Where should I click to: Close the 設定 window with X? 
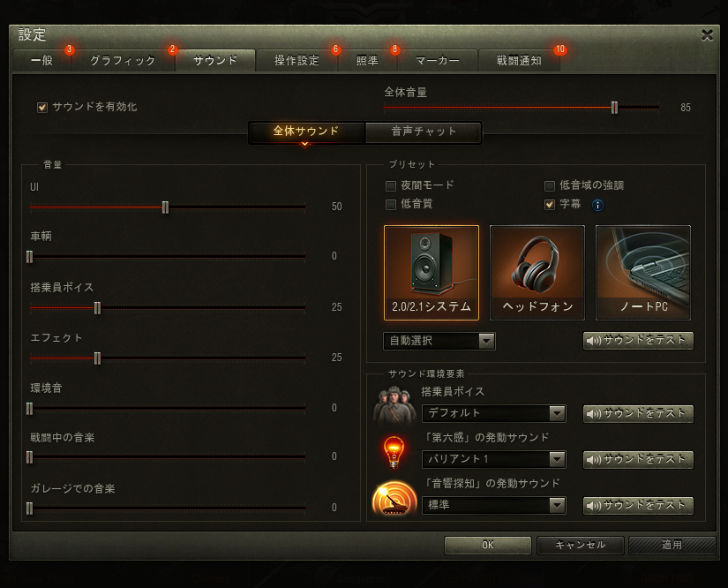pyautogui.click(x=707, y=35)
